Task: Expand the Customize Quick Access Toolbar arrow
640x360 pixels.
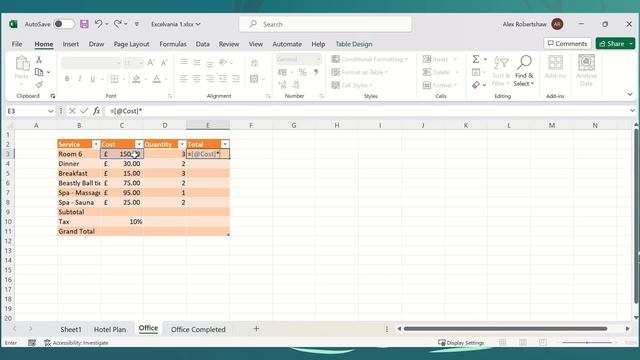Action: [137, 24]
